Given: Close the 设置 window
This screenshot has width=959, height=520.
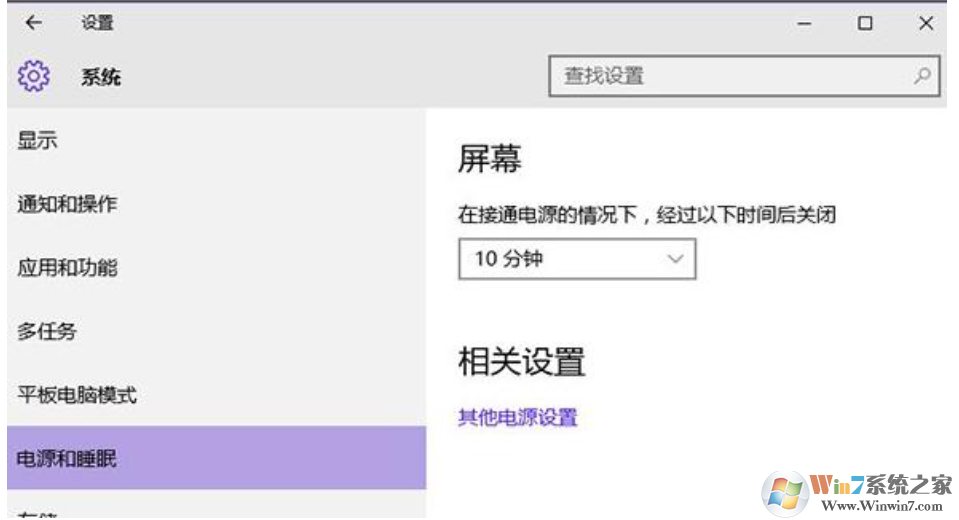Looking at the screenshot, I should pyautogui.click(x=926, y=23).
